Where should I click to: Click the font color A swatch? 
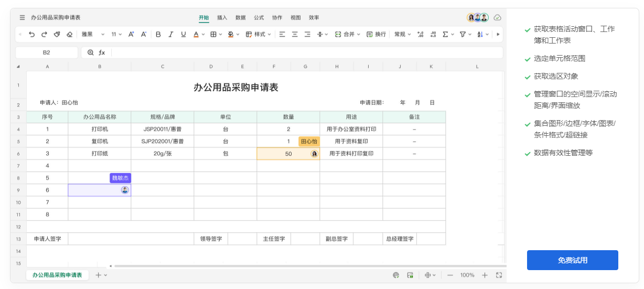(x=196, y=34)
